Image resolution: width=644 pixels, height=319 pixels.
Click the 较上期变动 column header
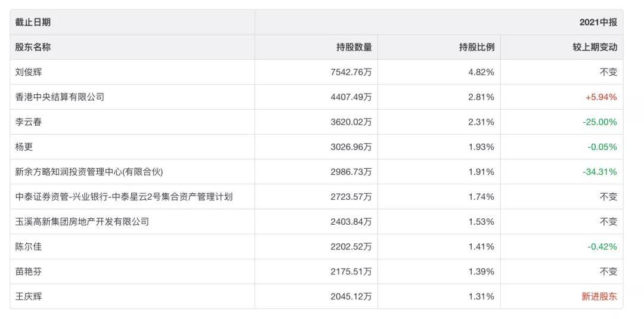(595, 47)
